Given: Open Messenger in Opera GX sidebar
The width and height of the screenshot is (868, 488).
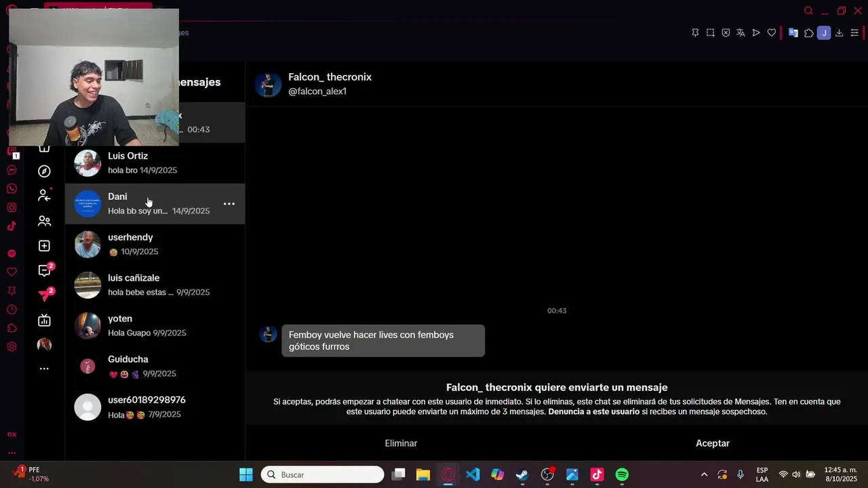Looking at the screenshot, I should click(x=12, y=170).
